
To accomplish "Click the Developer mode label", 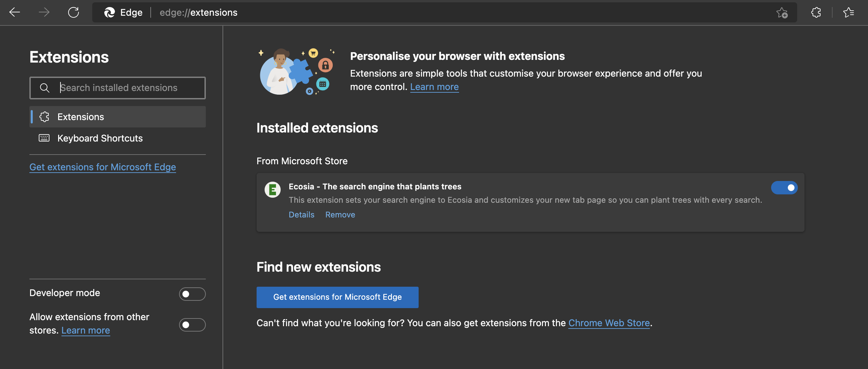I will (65, 293).
